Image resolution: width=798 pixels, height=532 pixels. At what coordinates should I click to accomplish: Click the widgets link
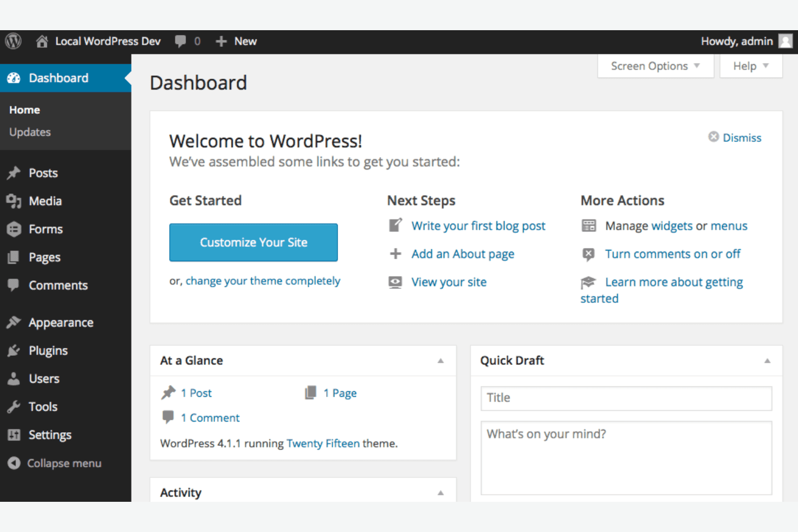point(672,226)
